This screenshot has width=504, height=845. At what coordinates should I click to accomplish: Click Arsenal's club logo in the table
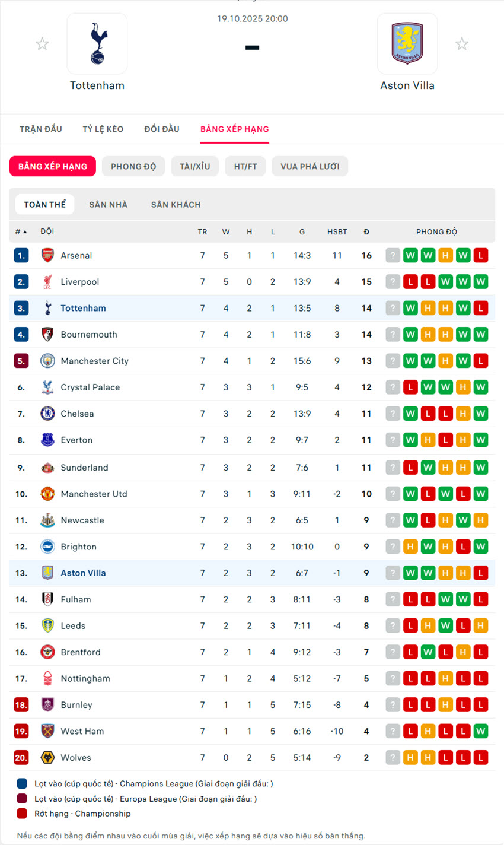[x=47, y=256]
